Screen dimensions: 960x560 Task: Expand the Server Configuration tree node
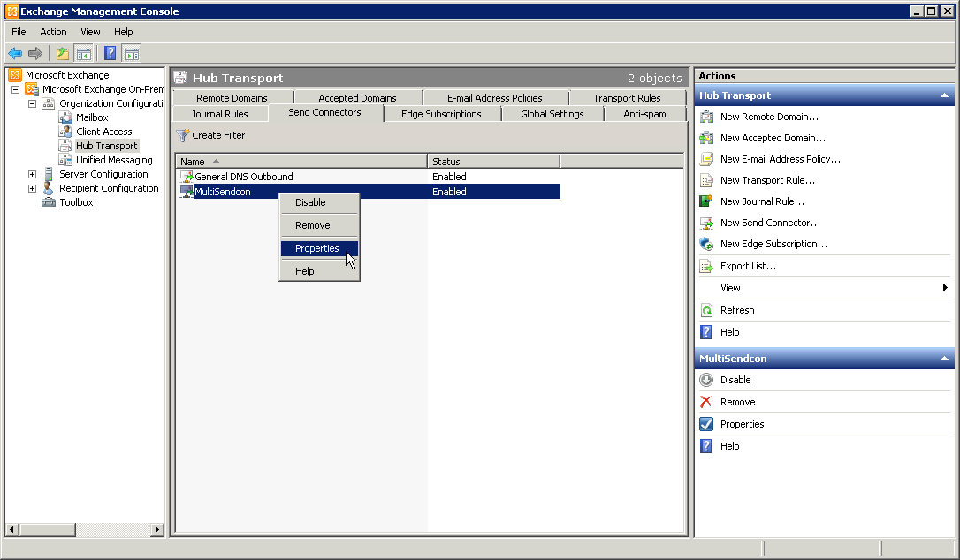[x=31, y=174]
